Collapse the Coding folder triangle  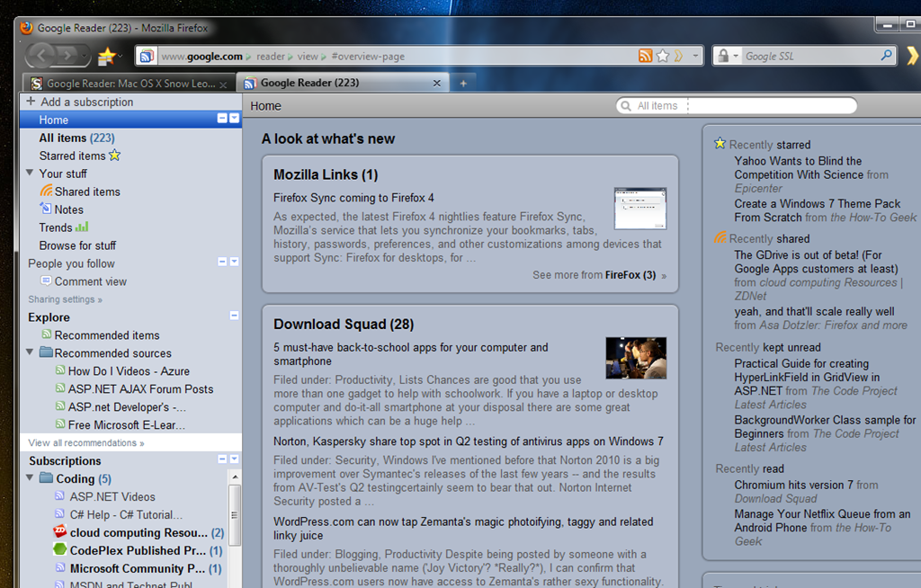[x=30, y=477]
